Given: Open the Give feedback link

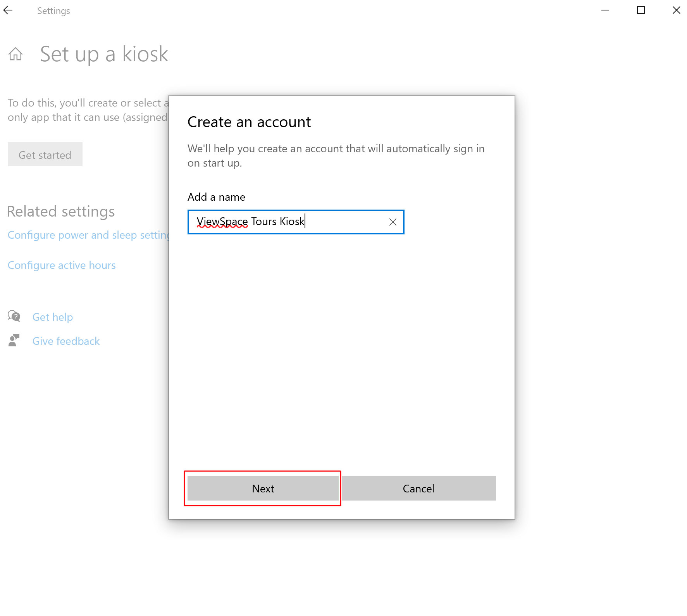Looking at the screenshot, I should click(x=66, y=341).
